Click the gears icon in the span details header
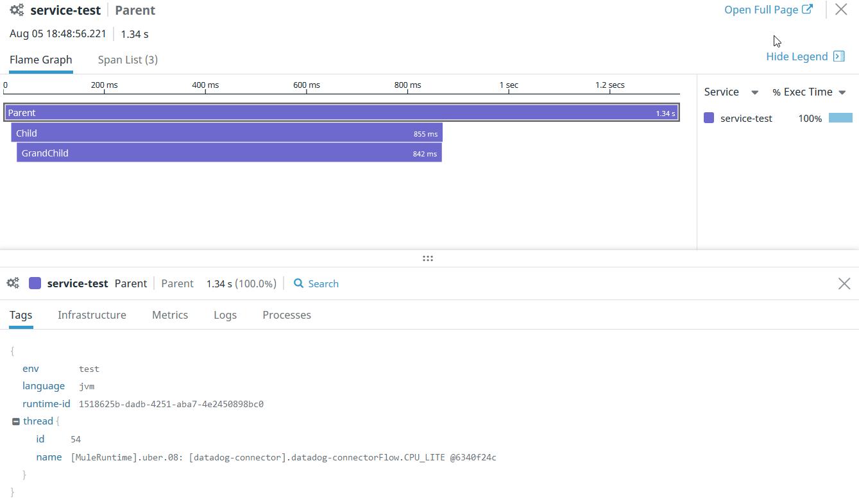 13,283
